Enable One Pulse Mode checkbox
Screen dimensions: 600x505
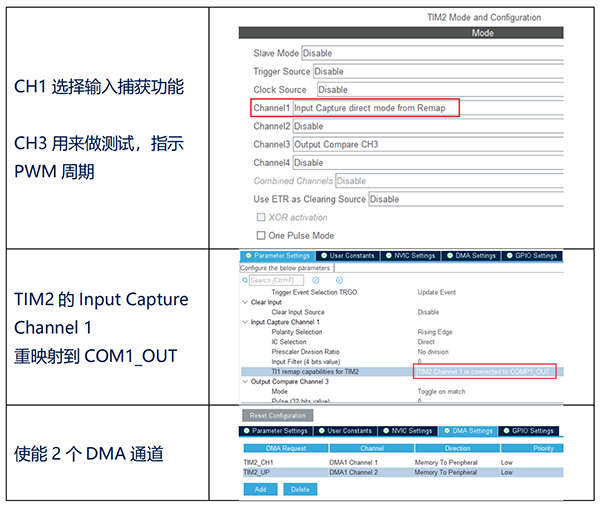(261, 236)
